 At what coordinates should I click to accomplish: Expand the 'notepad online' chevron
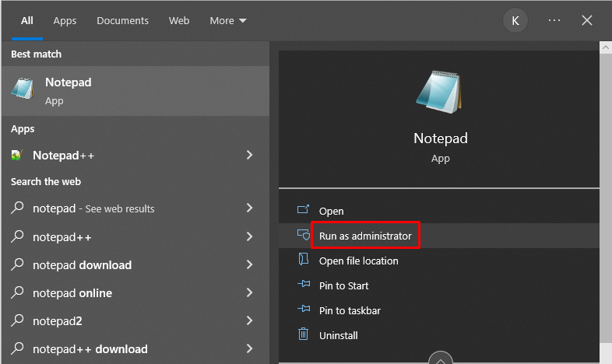pos(250,292)
